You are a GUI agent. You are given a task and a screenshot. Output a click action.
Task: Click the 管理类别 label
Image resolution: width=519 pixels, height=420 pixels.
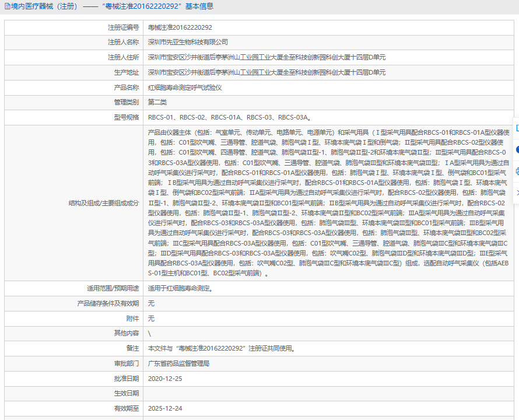(127, 102)
